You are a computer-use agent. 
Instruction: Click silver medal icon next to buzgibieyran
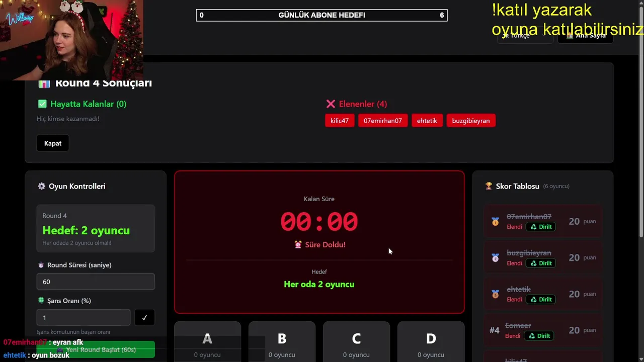pos(496,257)
